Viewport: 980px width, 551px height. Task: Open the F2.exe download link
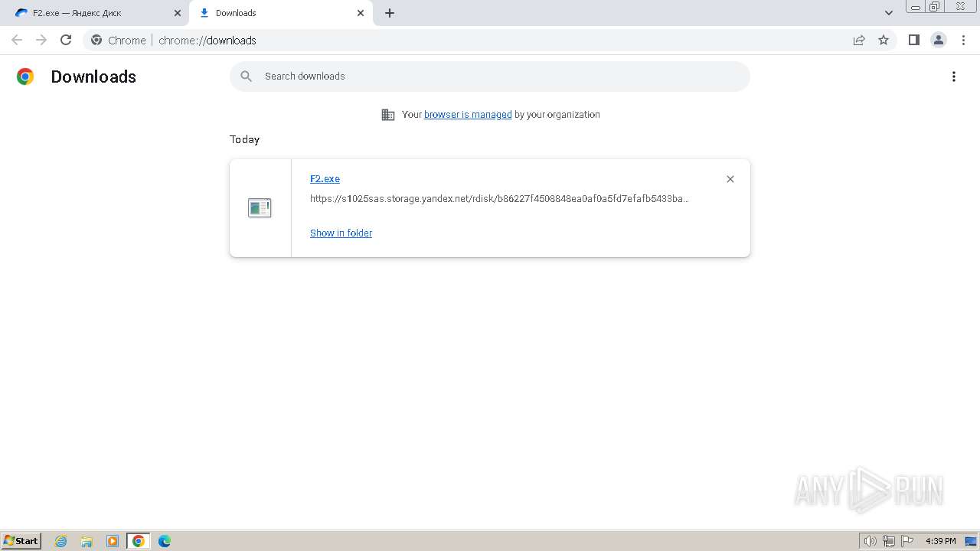pyautogui.click(x=325, y=179)
